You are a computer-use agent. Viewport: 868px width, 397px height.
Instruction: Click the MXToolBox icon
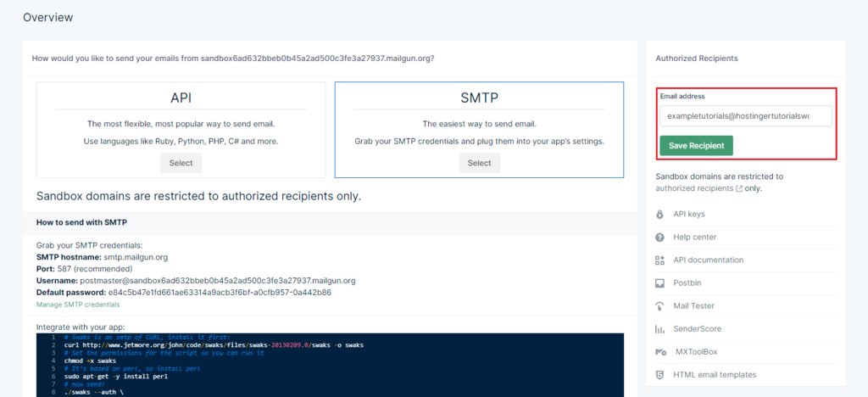(x=659, y=352)
